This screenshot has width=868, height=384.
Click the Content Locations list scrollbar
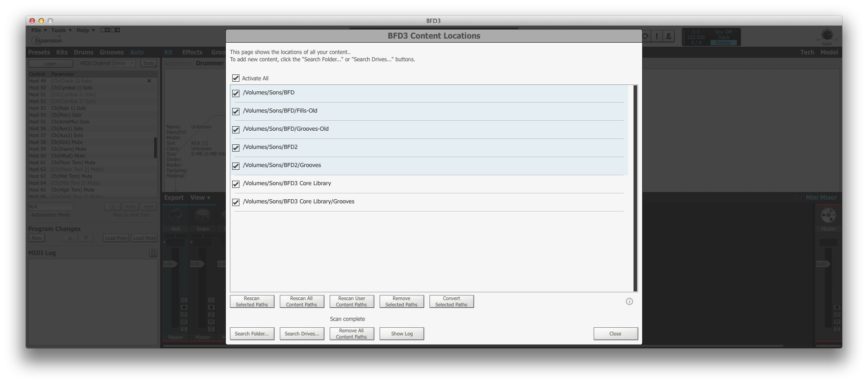tap(635, 188)
